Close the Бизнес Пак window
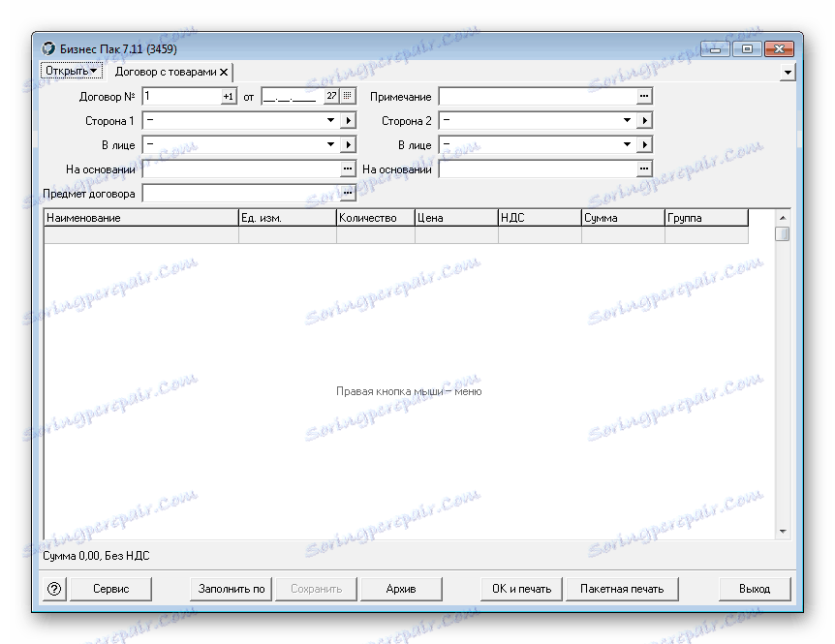Image resolution: width=835 pixels, height=644 pixels. [x=779, y=49]
